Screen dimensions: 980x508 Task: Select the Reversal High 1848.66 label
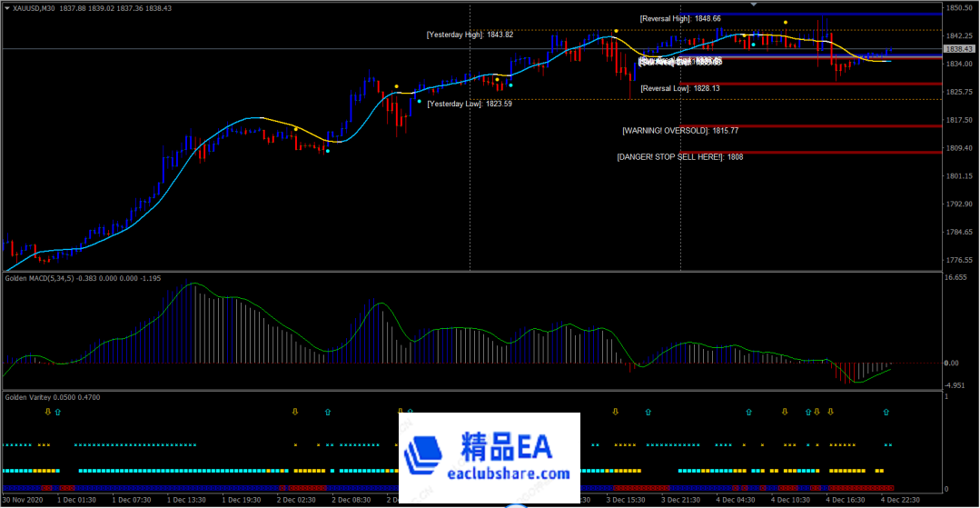click(679, 18)
